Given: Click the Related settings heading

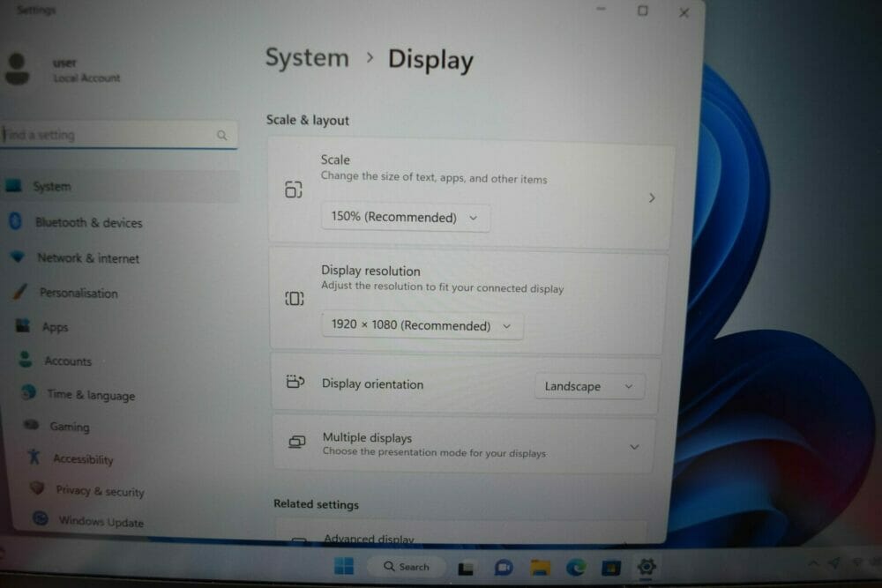Looking at the screenshot, I should coord(316,504).
